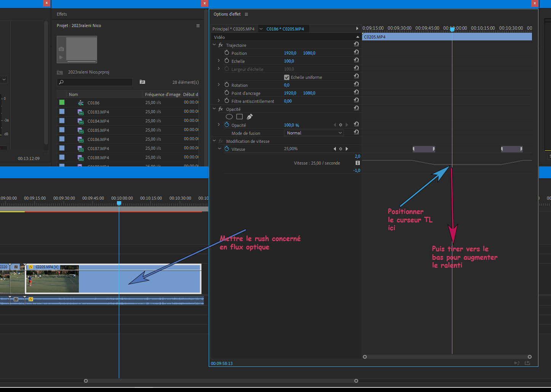Add a keyframe for Vitesse
The width and height of the screenshot is (551, 392).
(340, 149)
